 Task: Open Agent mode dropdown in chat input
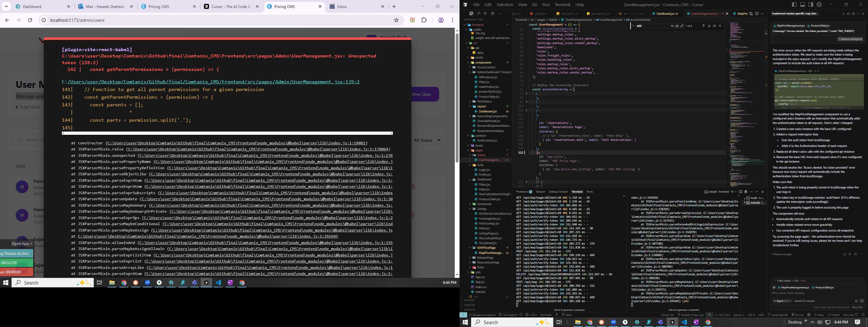pos(782,301)
